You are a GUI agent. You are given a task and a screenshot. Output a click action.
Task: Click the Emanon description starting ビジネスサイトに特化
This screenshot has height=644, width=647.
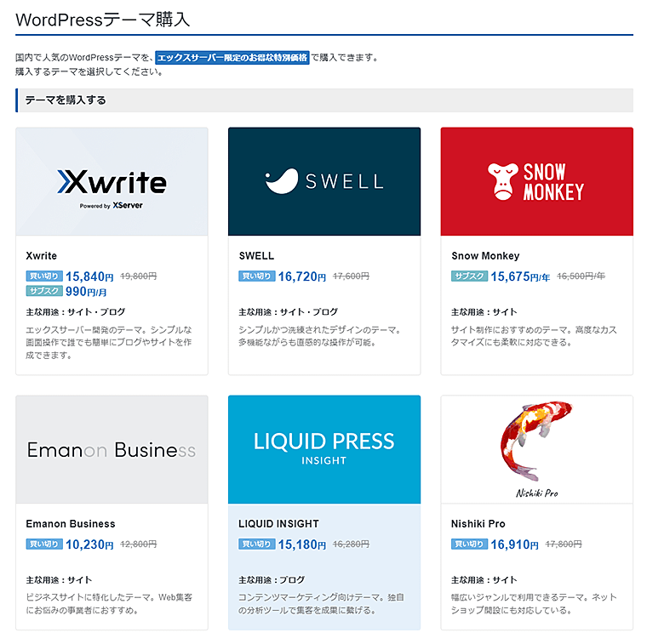109,604
